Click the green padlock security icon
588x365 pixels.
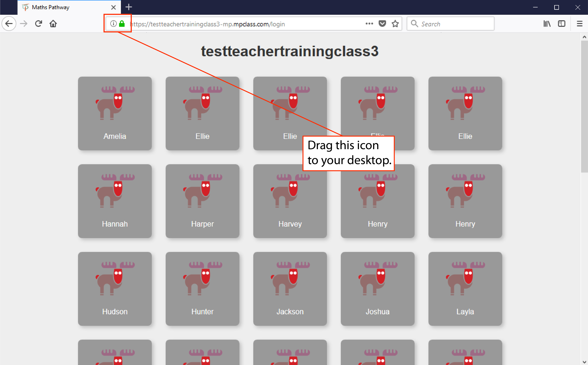122,24
